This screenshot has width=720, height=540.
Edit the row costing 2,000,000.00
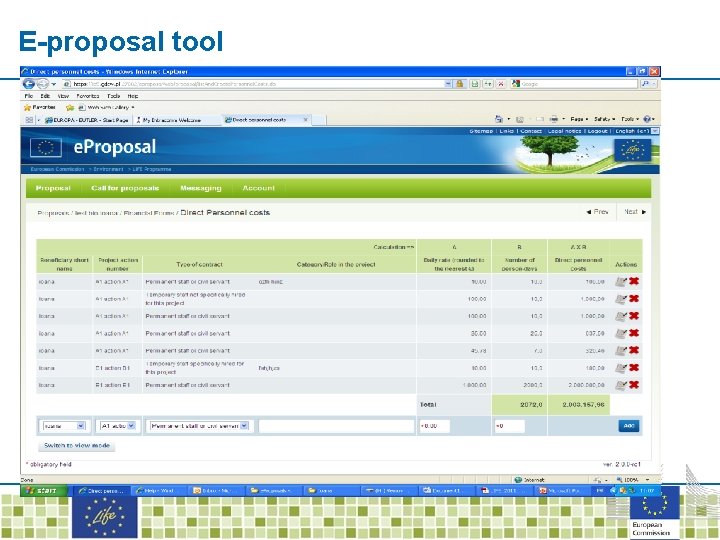(x=621, y=385)
